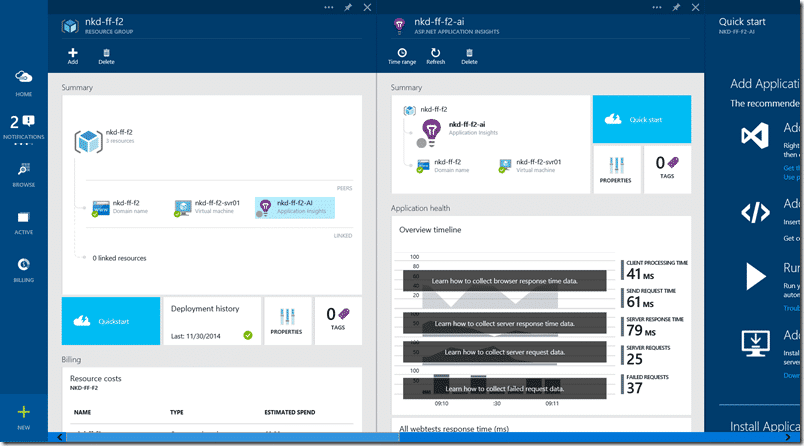
Task: Click the right arrow of horizontal scrollbar
Action: [788, 437]
